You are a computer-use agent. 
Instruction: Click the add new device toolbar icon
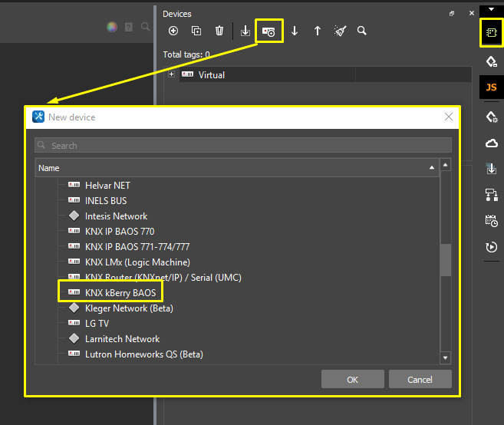point(269,31)
